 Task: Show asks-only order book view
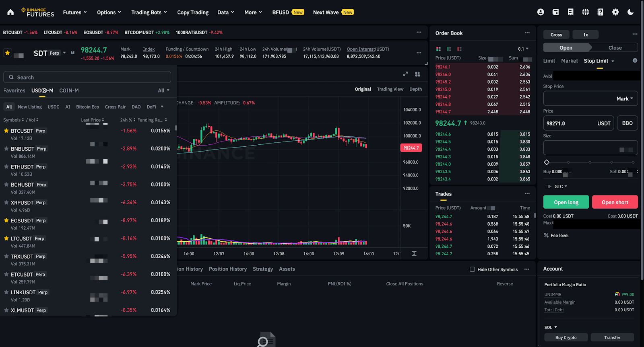click(459, 49)
